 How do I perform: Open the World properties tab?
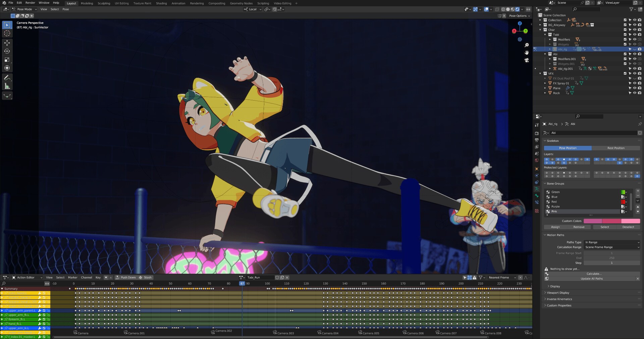[x=537, y=160]
